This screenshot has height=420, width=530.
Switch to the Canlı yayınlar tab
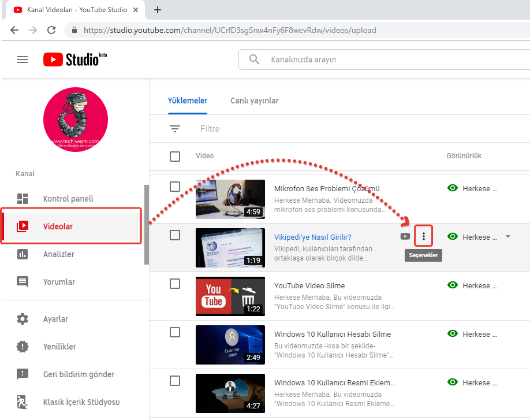(x=254, y=101)
